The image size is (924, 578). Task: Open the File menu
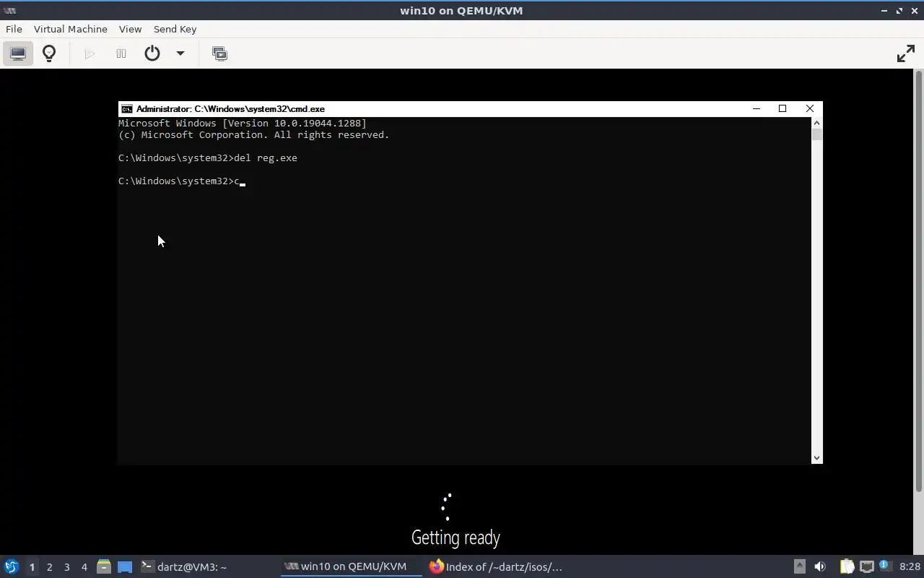(14, 29)
